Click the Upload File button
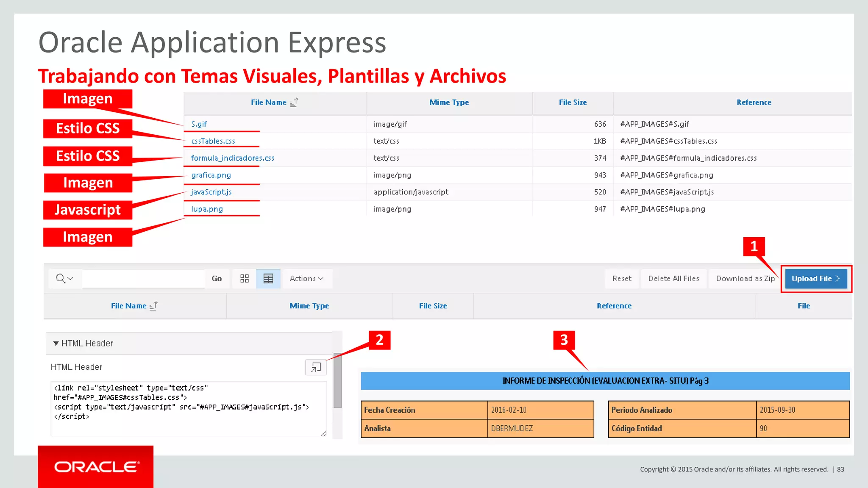Viewport: 868px width, 488px height. pos(816,278)
